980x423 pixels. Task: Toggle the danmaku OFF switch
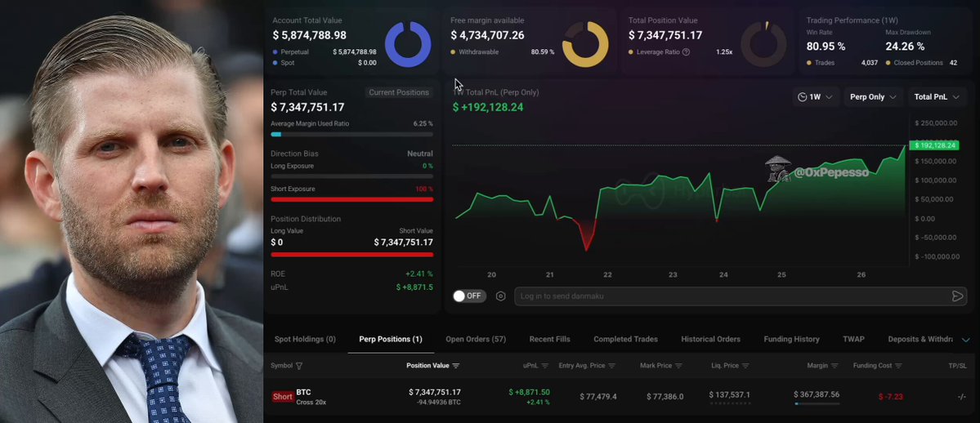click(470, 296)
